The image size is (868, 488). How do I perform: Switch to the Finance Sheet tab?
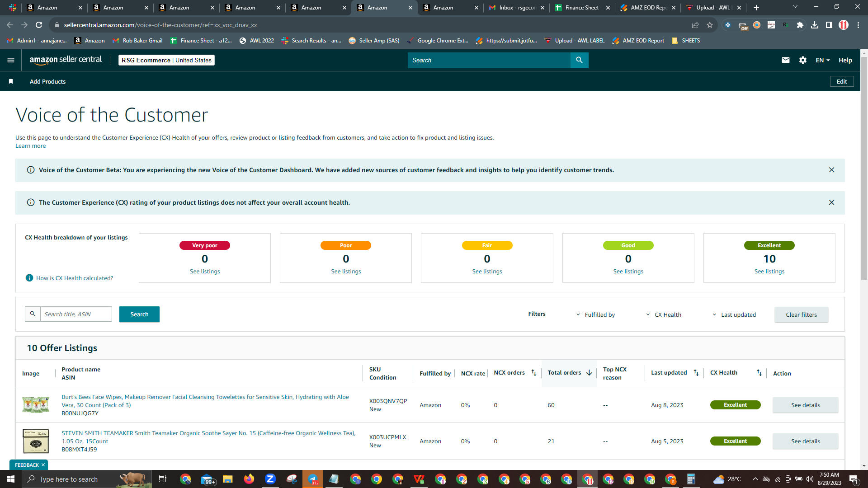click(x=582, y=8)
